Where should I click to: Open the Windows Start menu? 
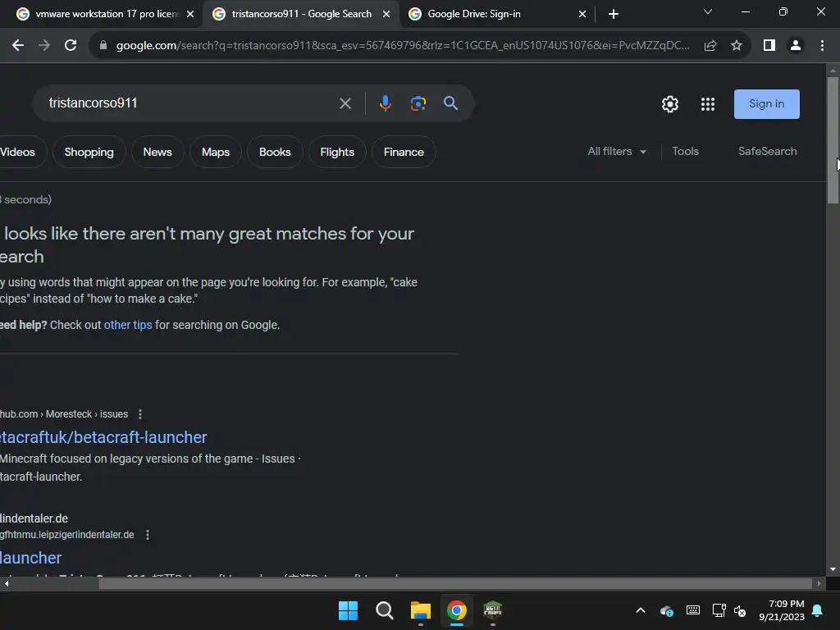tap(348, 610)
